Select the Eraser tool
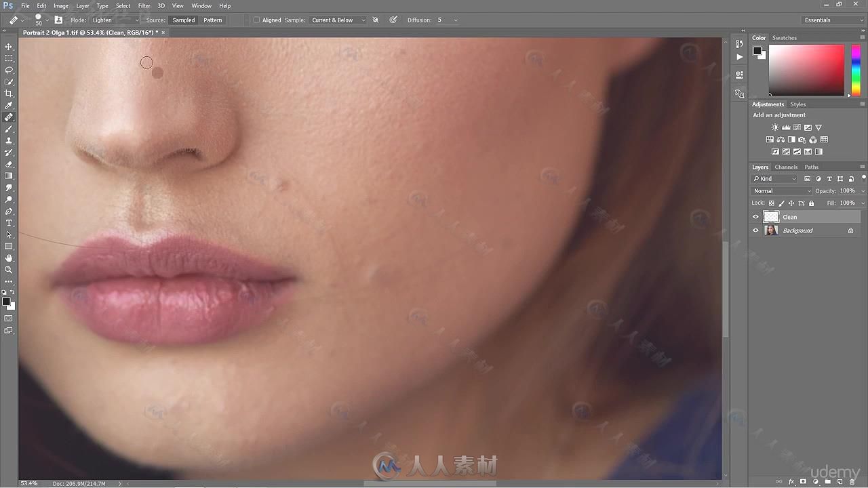Image resolution: width=868 pixels, height=488 pixels. 9,164
